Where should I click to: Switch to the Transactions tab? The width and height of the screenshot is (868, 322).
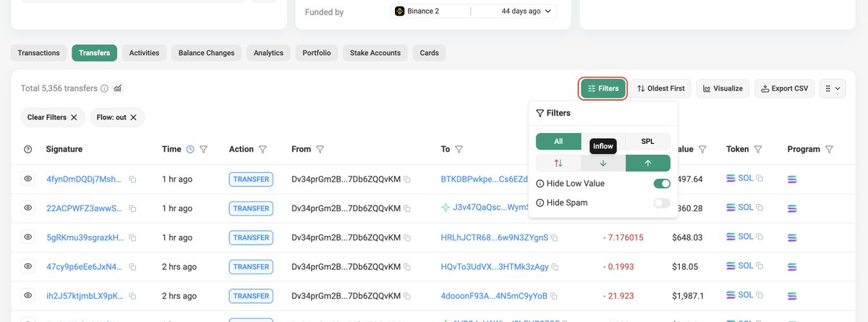(38, 53)
